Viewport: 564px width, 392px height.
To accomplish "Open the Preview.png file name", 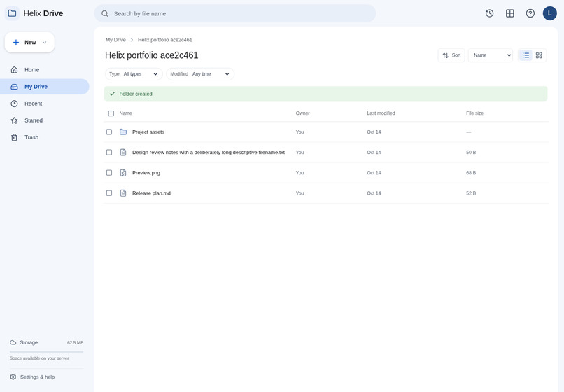I will pos(146,173).
